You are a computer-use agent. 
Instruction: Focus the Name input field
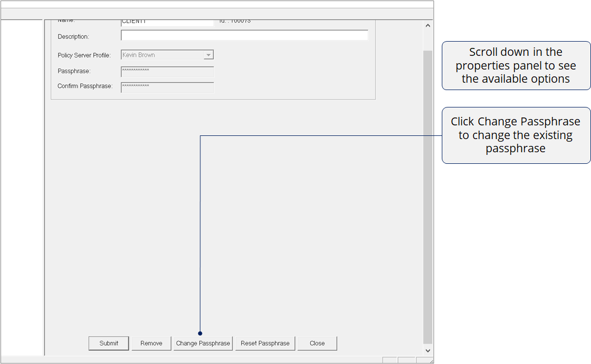[x=167, y=23]
